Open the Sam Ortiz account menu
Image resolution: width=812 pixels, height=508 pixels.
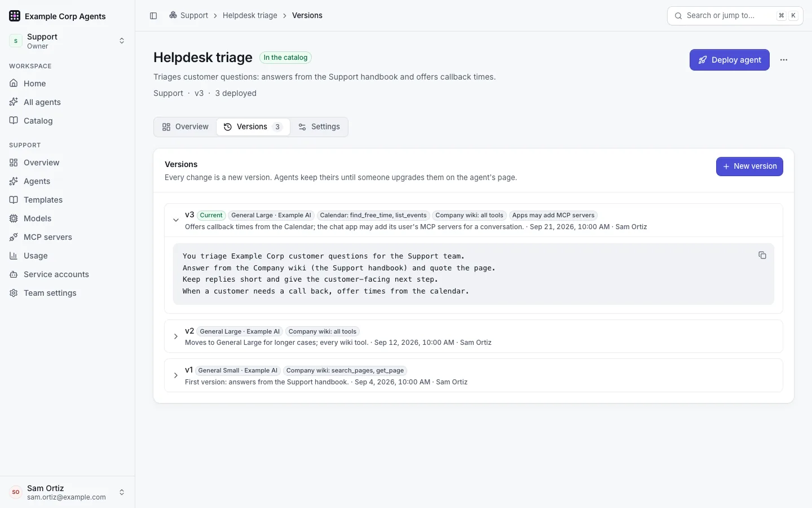(x=68, y=492)
